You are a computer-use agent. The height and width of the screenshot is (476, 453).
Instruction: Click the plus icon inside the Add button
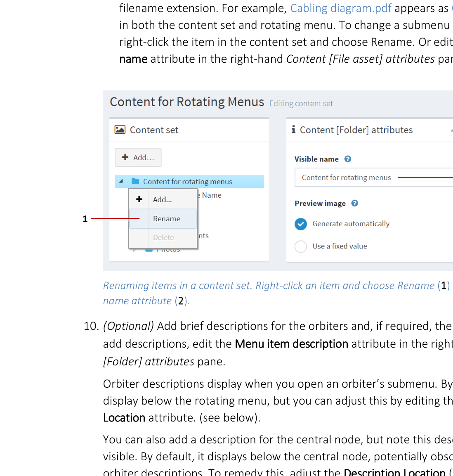[124, 157]
